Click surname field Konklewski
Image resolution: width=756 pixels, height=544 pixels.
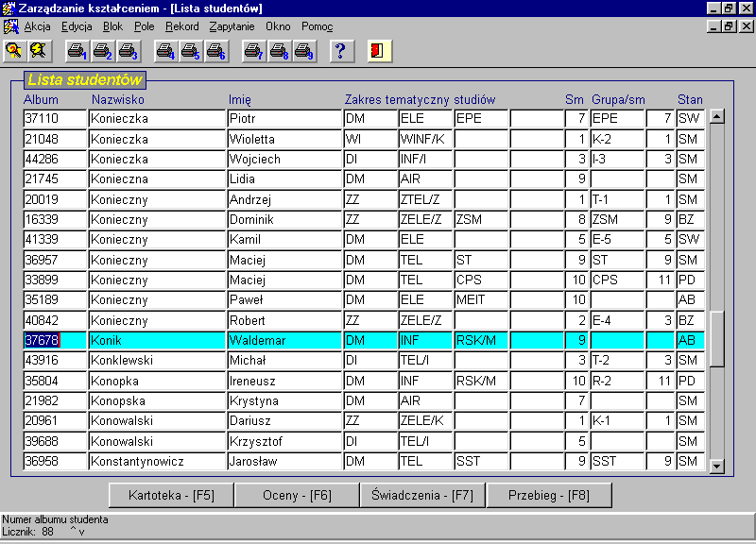[157, 361]
